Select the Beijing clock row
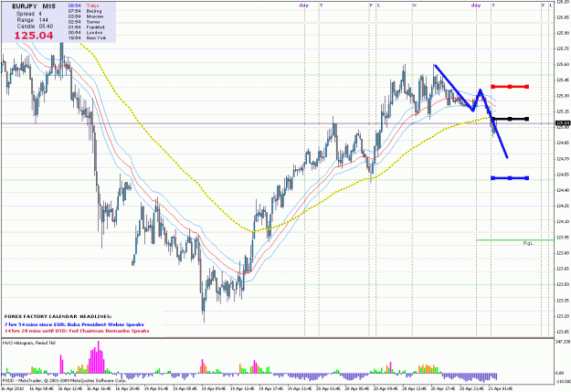The image size is (571, 392). tap(85, 11)
